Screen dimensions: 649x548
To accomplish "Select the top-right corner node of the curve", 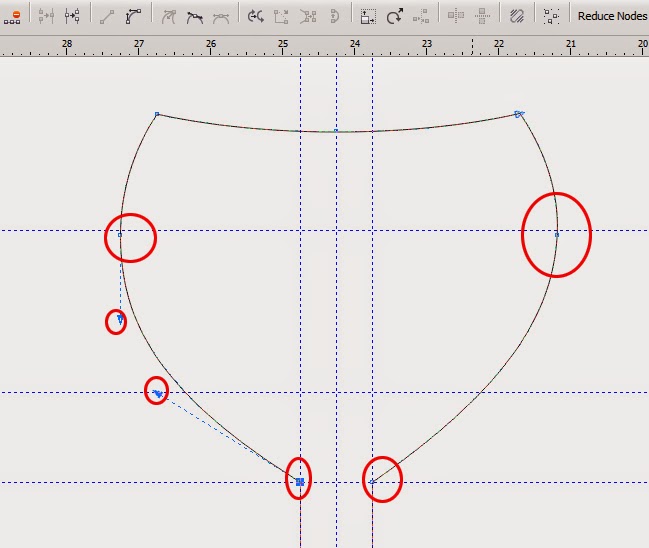I will click(x=519, y=114).
